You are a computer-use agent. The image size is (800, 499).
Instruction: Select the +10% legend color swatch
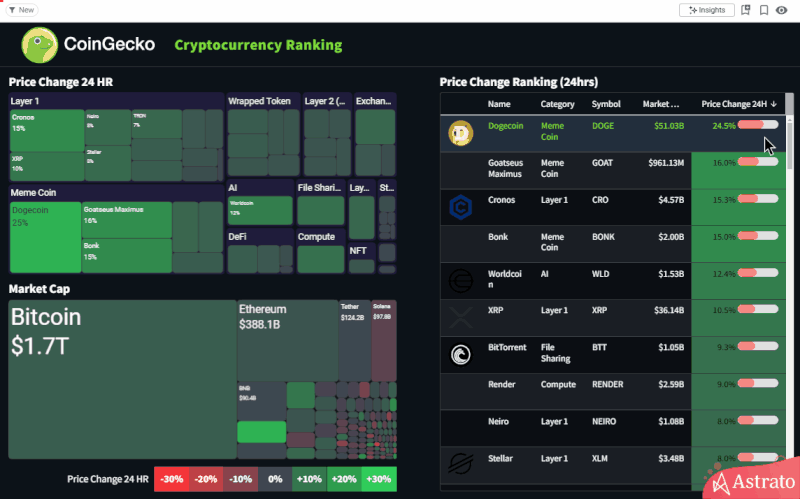(310, 479)
